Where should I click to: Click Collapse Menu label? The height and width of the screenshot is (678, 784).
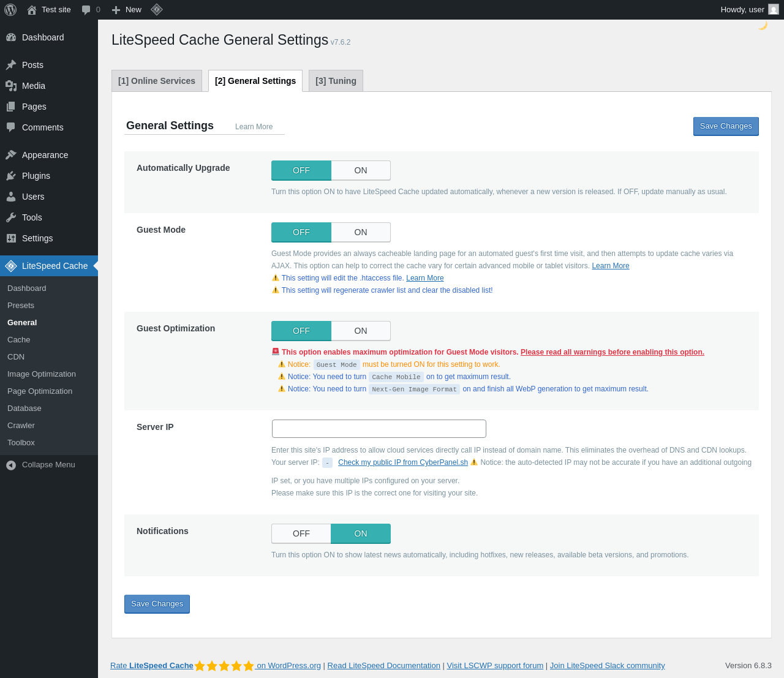48,465
